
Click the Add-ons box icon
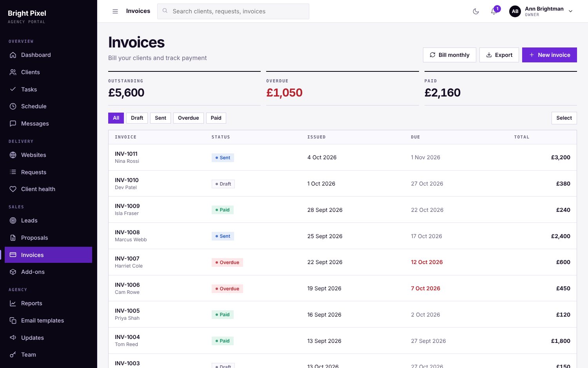13,272
